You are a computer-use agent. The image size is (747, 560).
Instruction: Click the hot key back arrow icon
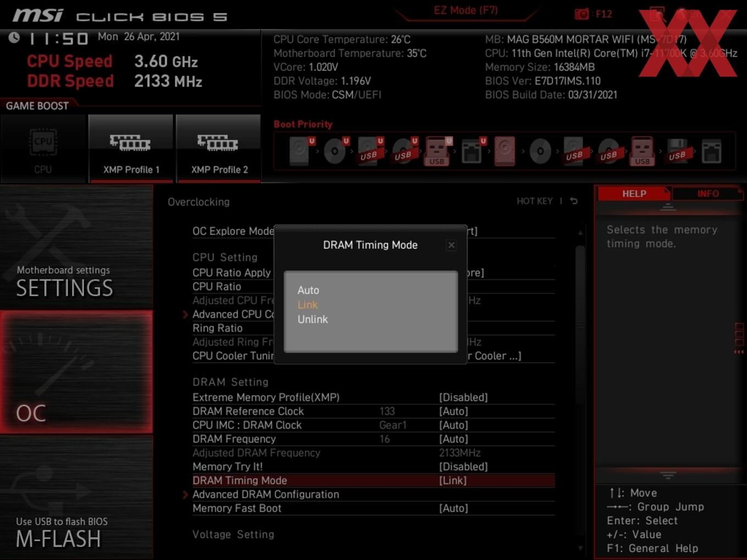point(574,201)
